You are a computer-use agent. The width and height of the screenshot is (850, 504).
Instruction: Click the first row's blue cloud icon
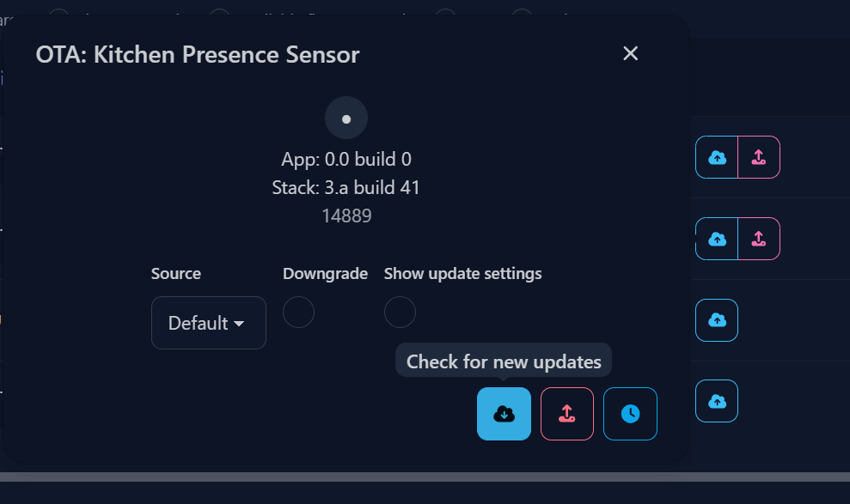(x=717, y=157)
